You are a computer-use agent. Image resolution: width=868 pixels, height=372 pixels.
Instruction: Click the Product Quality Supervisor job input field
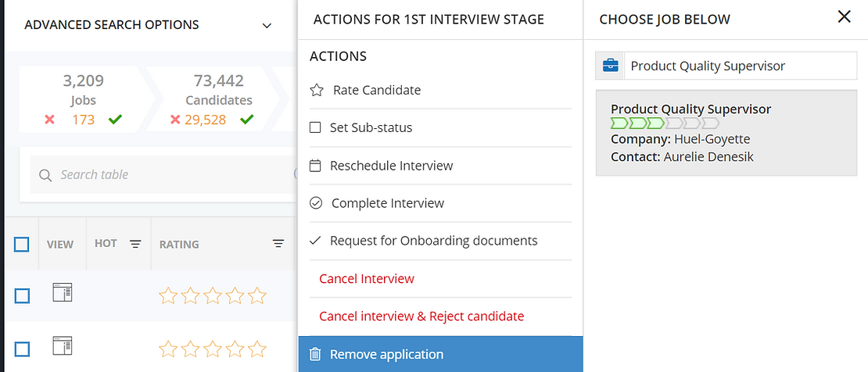740,66
